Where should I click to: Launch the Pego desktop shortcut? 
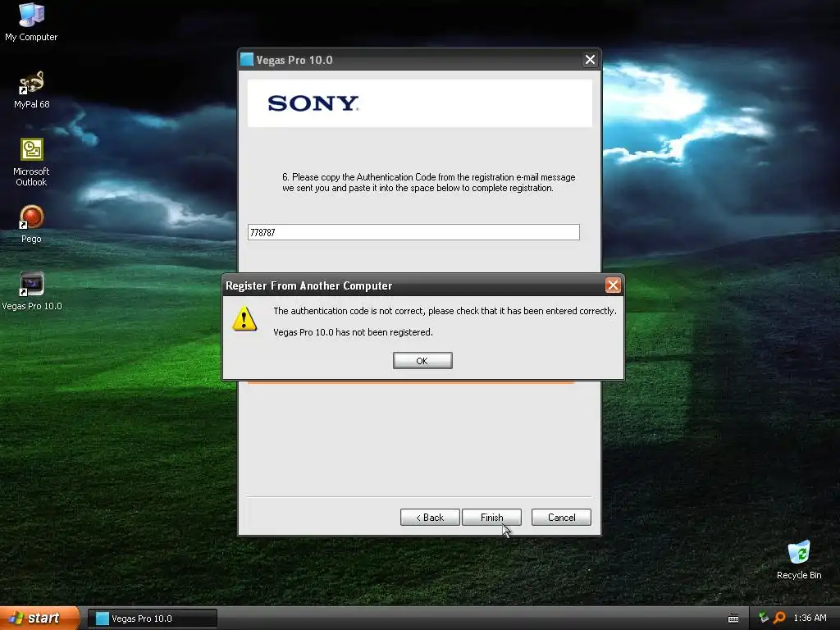click(x=31, y=223)
